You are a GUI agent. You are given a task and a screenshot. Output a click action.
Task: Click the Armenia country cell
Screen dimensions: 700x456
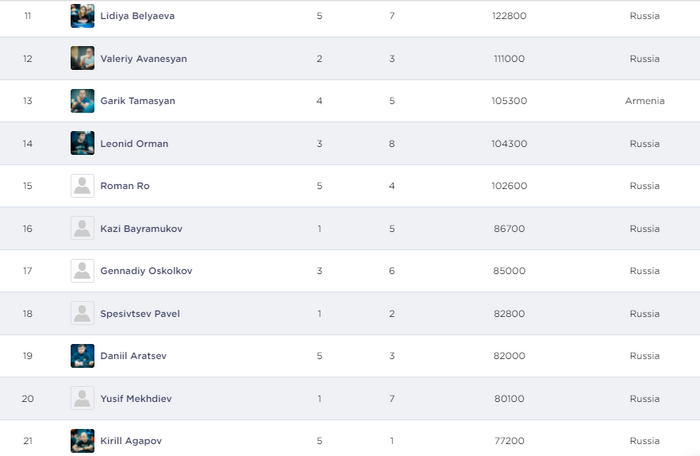click(x=645, y=101)
